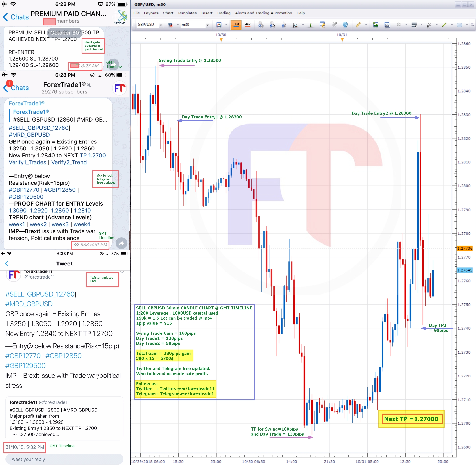The height and width of the screenshot is (465, 476).
Task: Toggle the Bid price button
Action: tap(236, 24)
